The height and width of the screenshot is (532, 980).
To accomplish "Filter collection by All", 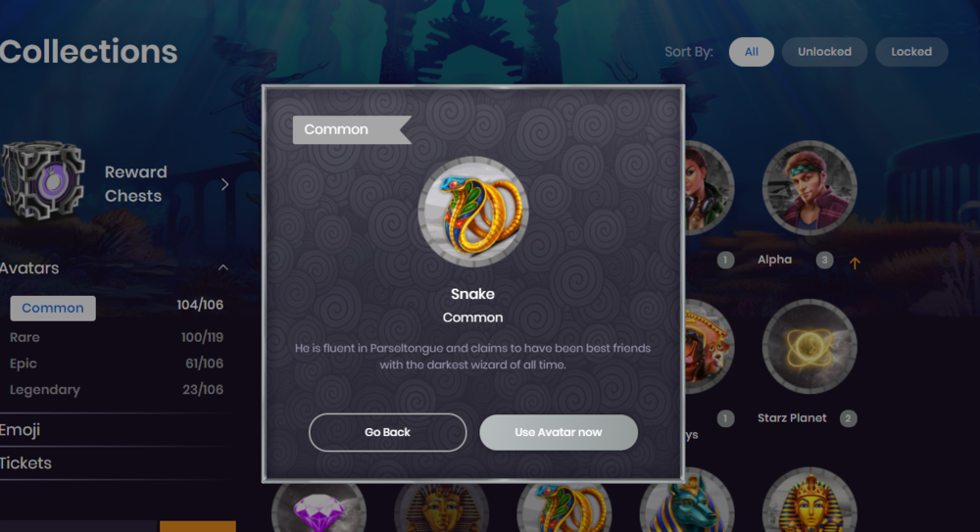I will (752, 52).
